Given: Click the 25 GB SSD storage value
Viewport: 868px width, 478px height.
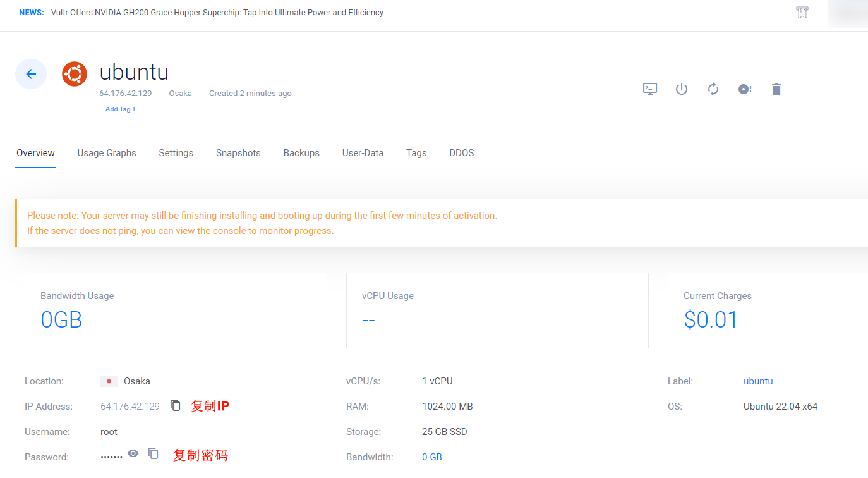Looking at the screenshot, I should (445, 432).
